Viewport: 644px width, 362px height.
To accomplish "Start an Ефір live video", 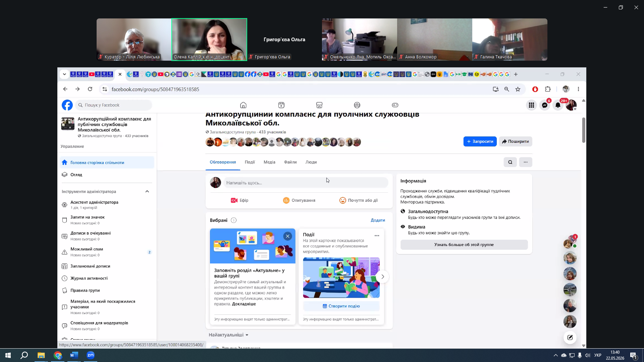I will [239, 200].
